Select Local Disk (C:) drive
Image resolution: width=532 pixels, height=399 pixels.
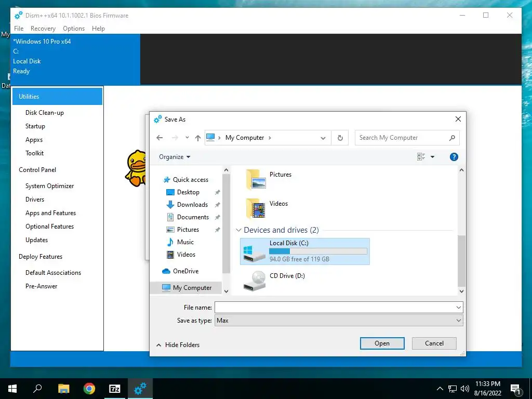[x=304, y=251]
